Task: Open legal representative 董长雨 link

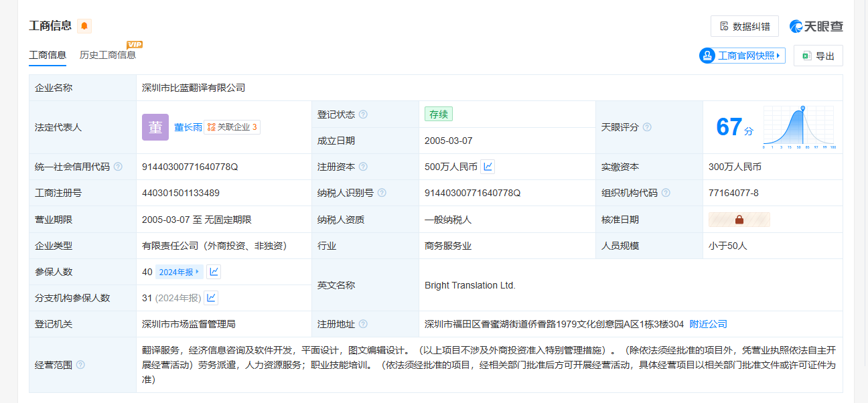Action: click(188, 127)
